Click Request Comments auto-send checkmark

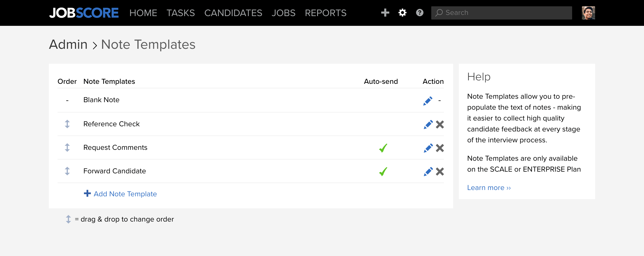(x=383, y=148)
